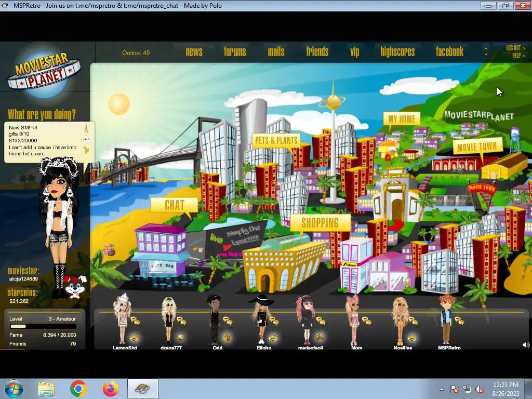Viewport: 532px width, 399px height.
Task: Launch Google Chrome from the taskbar
Action: click(x=78, y=389)
